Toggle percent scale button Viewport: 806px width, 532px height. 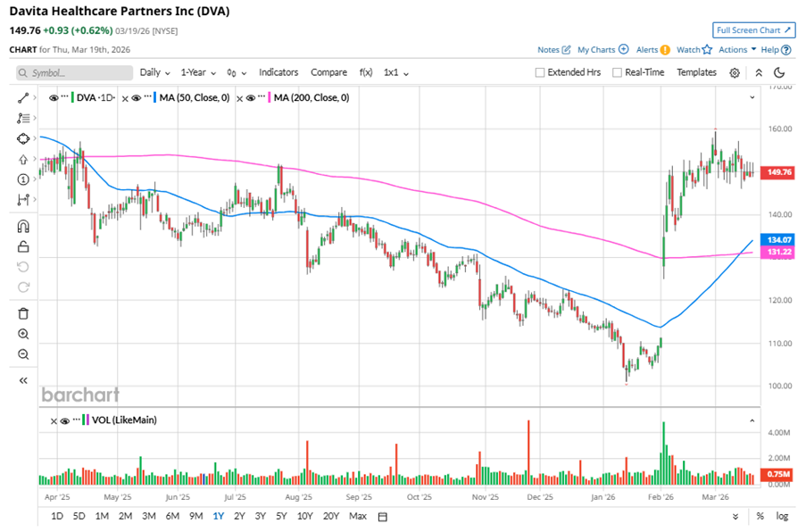coord(760,516)
